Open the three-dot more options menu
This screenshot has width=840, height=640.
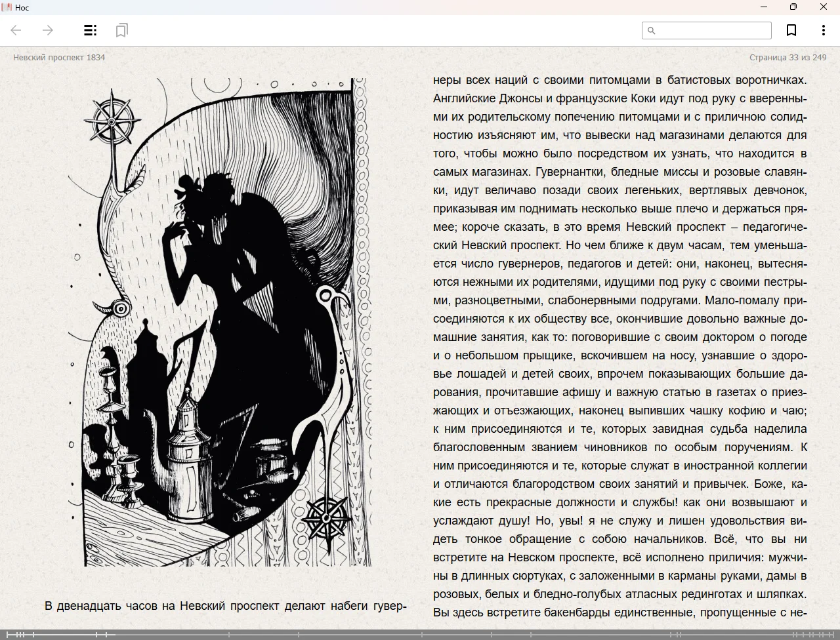(823, 30)
